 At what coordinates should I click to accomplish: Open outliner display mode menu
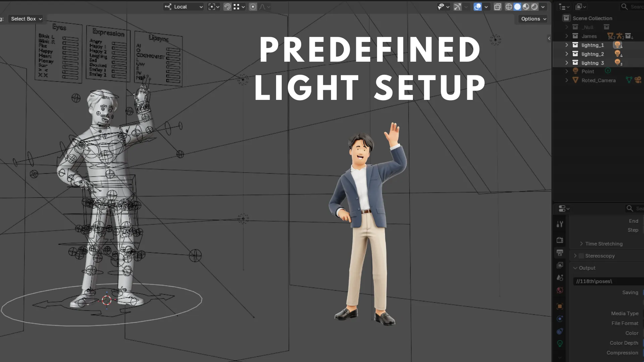coord(581,7)
